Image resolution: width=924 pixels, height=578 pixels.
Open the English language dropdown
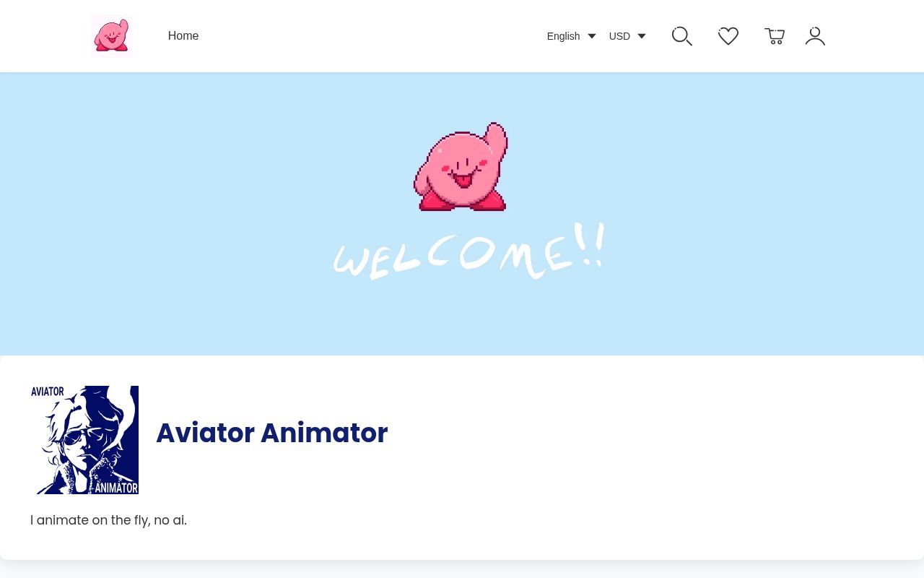(571, 36)
